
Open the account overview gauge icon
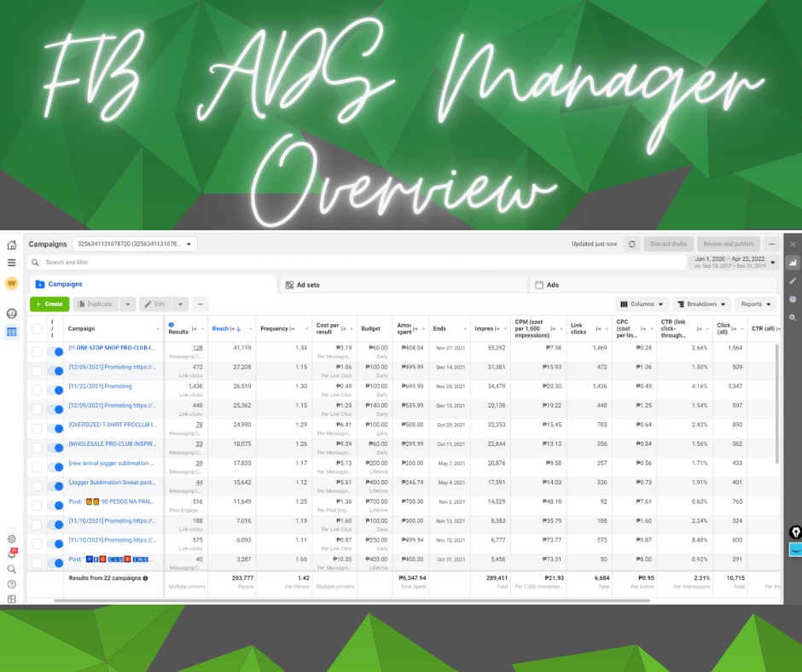pos(11,314)
